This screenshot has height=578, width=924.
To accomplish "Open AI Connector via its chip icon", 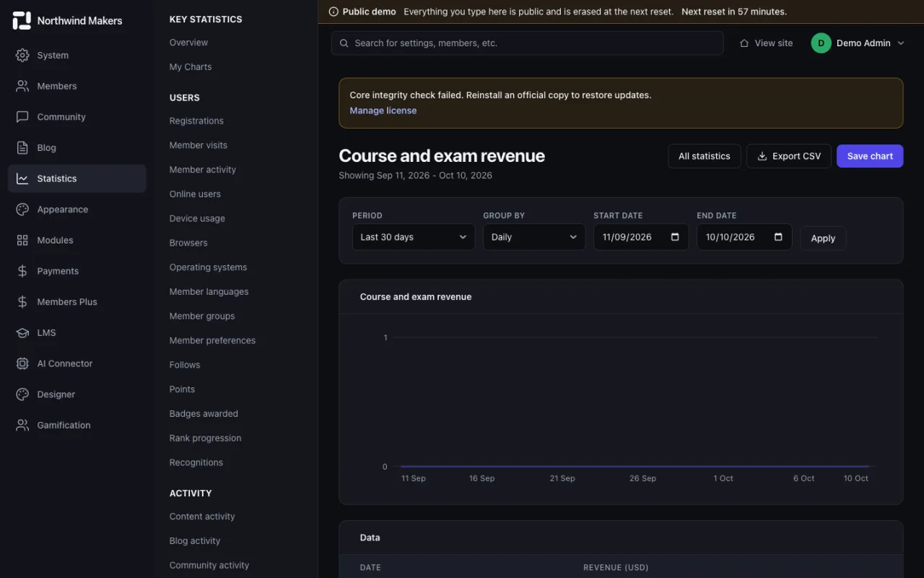I will (x=22, y=363).
